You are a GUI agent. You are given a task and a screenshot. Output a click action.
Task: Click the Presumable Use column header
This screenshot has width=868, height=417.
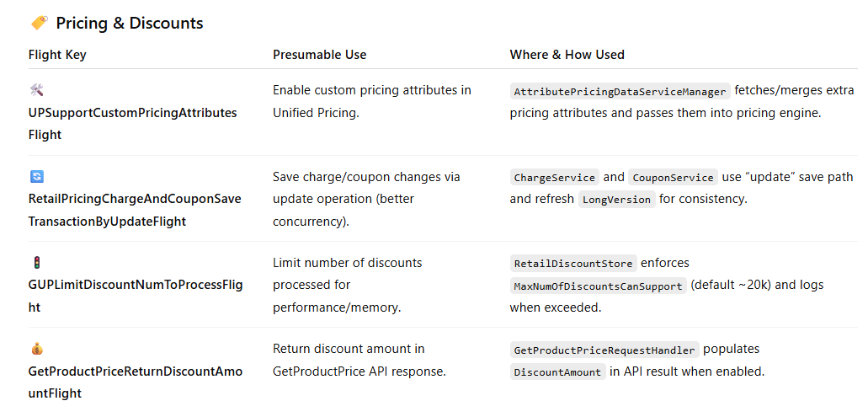[319, 55]
